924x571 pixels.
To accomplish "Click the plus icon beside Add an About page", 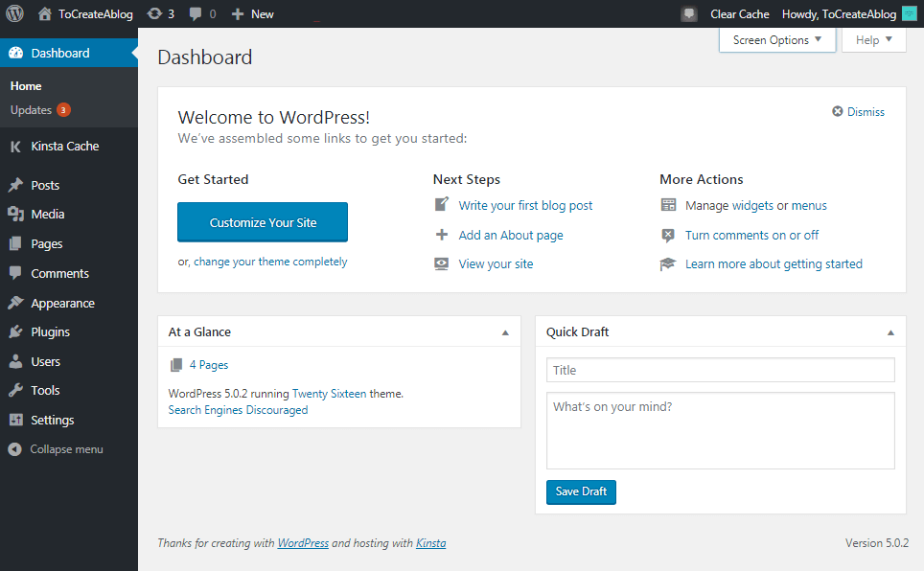I will 441,235.
